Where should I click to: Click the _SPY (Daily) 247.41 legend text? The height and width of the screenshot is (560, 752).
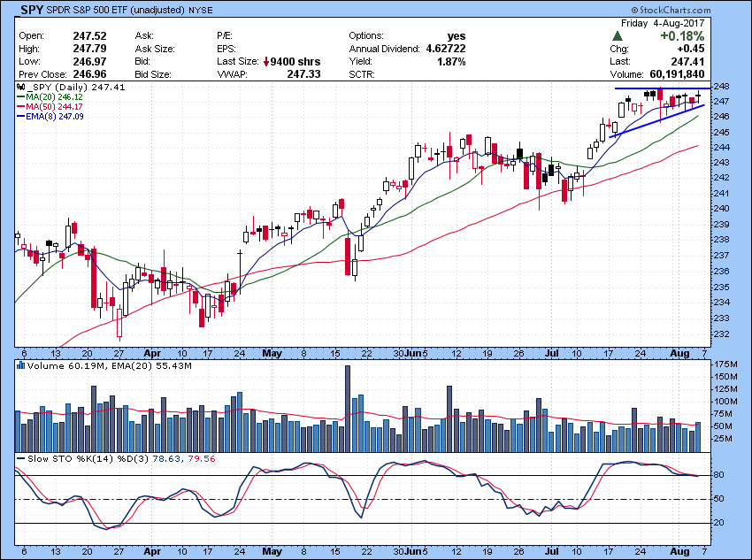tap(76, 88)
